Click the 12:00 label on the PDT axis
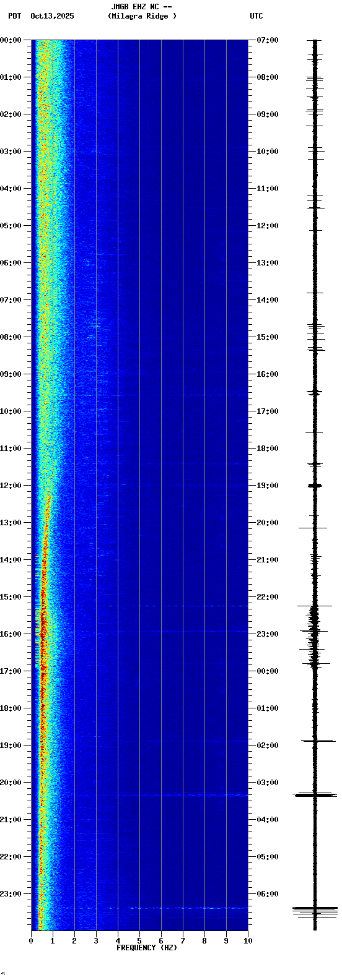This screenshot has width=342, height=980. tap(11, 486)
